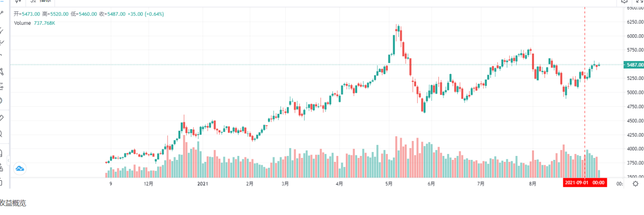The width and height of the screenshot is (644, 215).
Task: Click the 2021 year label on time axis
Action: pos(202,183)
